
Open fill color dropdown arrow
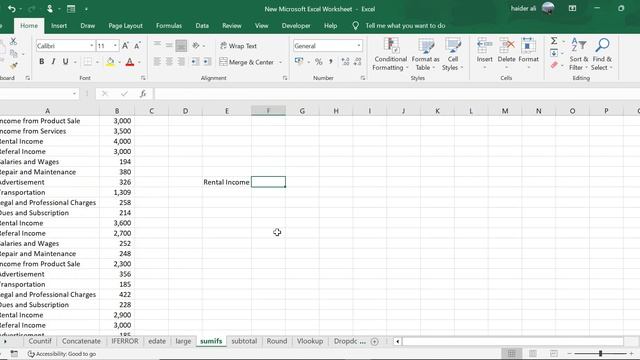coord(119,62)
